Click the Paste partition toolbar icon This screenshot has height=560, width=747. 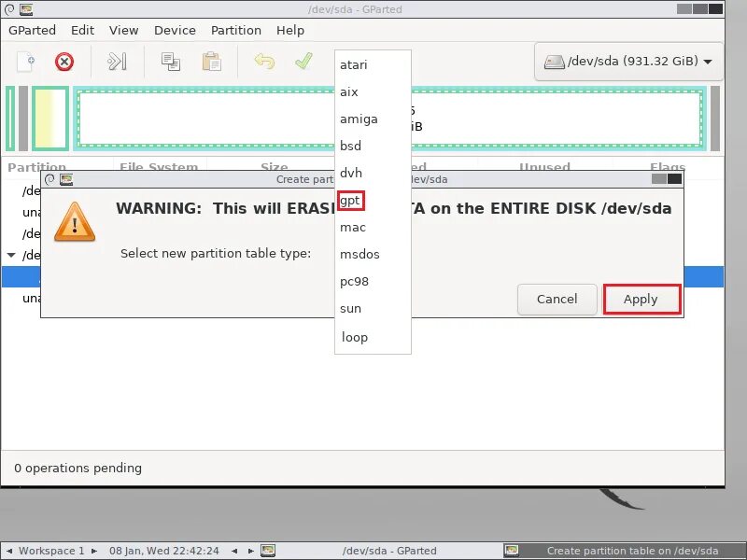click(212, 62)
